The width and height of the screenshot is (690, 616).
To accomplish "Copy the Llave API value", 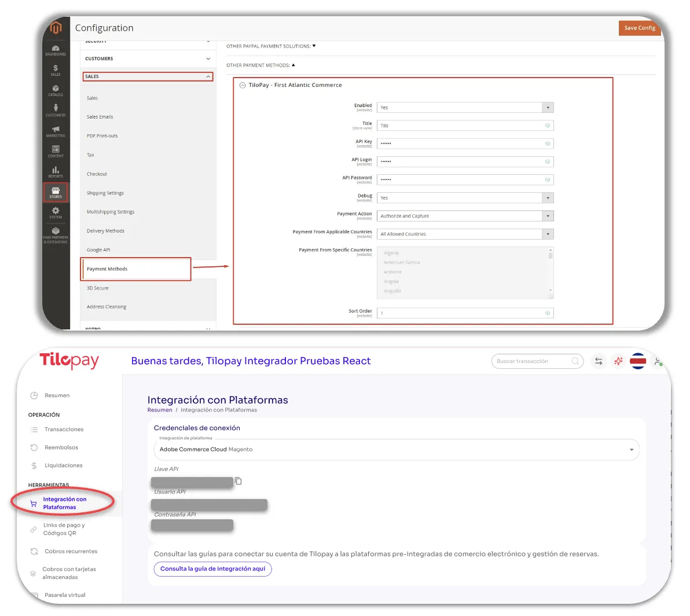I will (x=238, y=481).
